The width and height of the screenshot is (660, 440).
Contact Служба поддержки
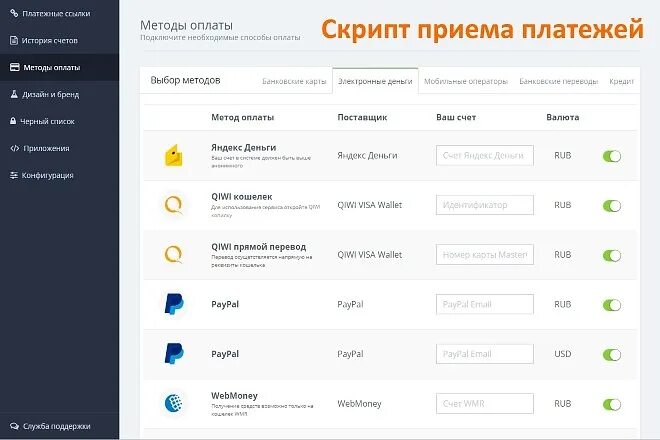[x=59, y=426]
